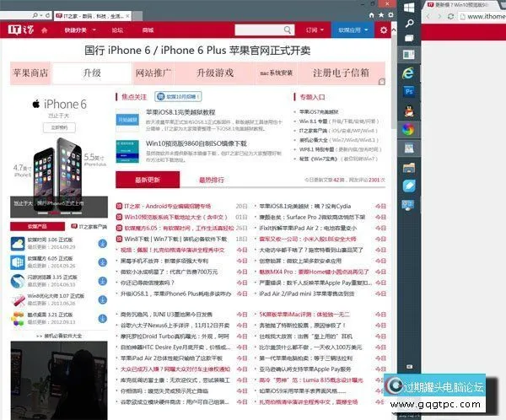
Task: Open QQ penguin icon in taskbar
Action: click(x=409, y=110)
